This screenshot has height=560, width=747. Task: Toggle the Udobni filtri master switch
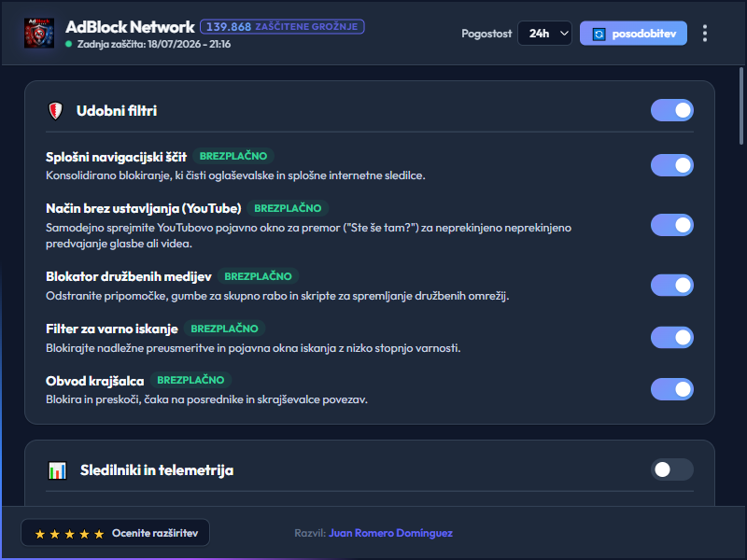coord(671,110)
